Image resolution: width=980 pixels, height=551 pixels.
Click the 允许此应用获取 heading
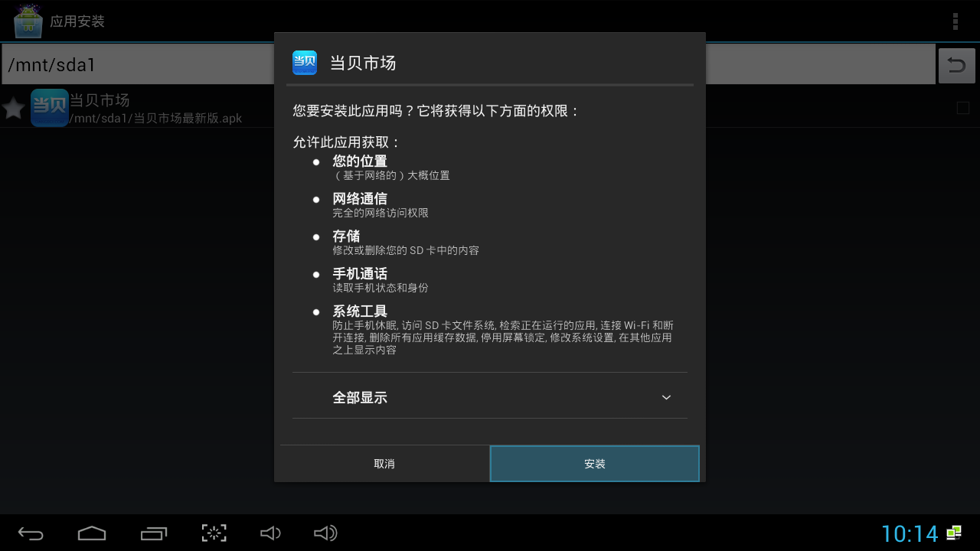coord(347,142)
